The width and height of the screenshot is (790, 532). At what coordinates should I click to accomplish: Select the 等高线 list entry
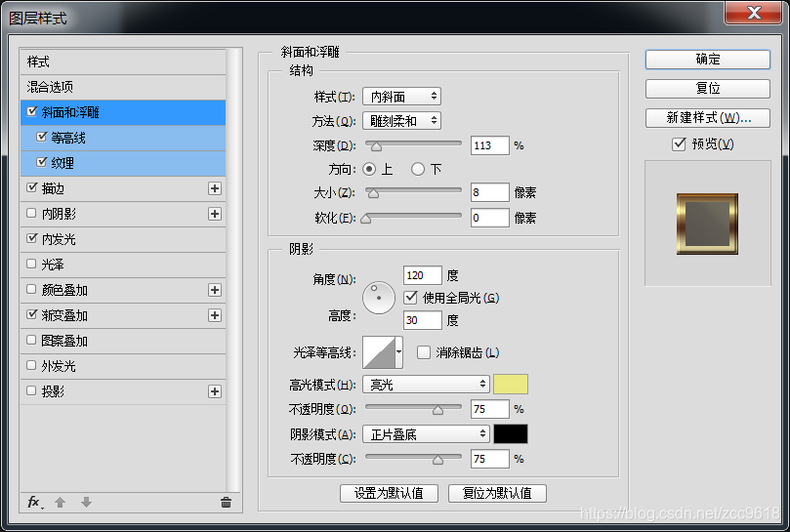pyautogui.click(x=123, y=138)
